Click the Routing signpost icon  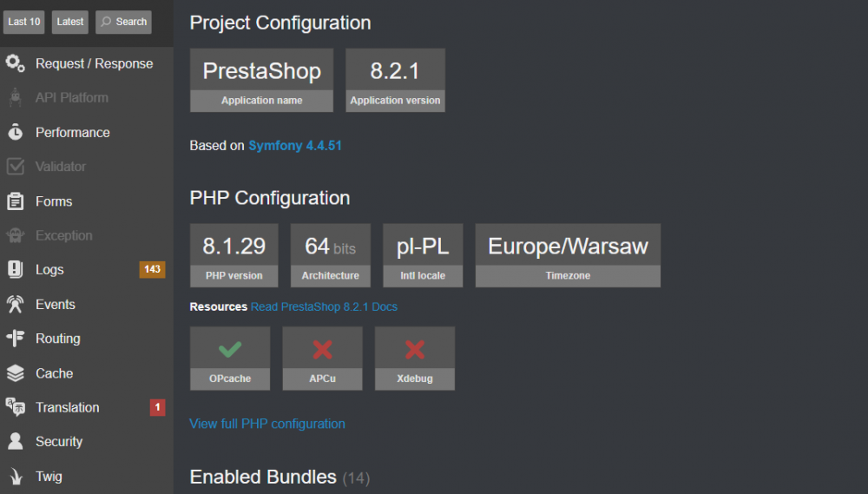pos(16,339)
